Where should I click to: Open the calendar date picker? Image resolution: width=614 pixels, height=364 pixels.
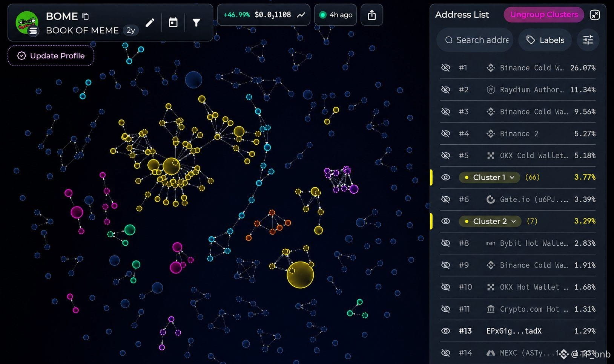(173, 23)
